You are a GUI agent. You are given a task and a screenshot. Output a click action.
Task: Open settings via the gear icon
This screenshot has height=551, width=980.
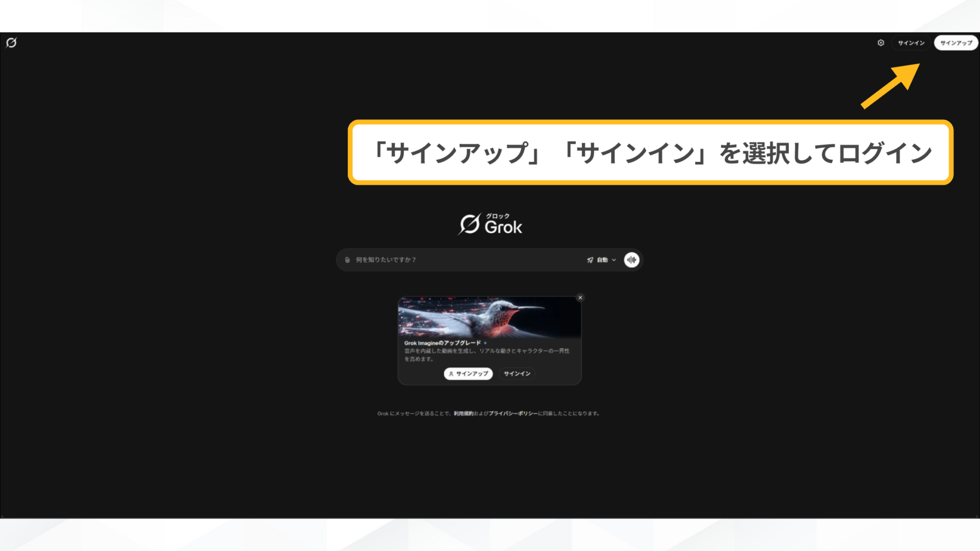pos(880,43)
